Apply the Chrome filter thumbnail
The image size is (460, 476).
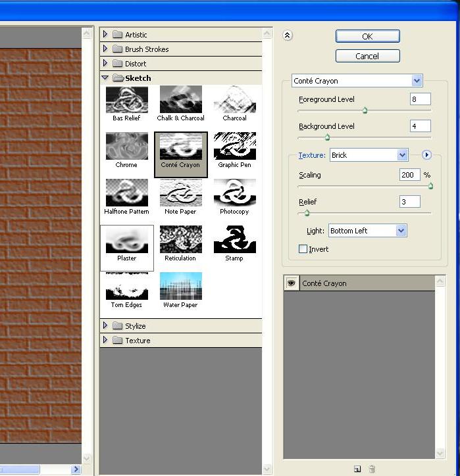pos(127,147)
